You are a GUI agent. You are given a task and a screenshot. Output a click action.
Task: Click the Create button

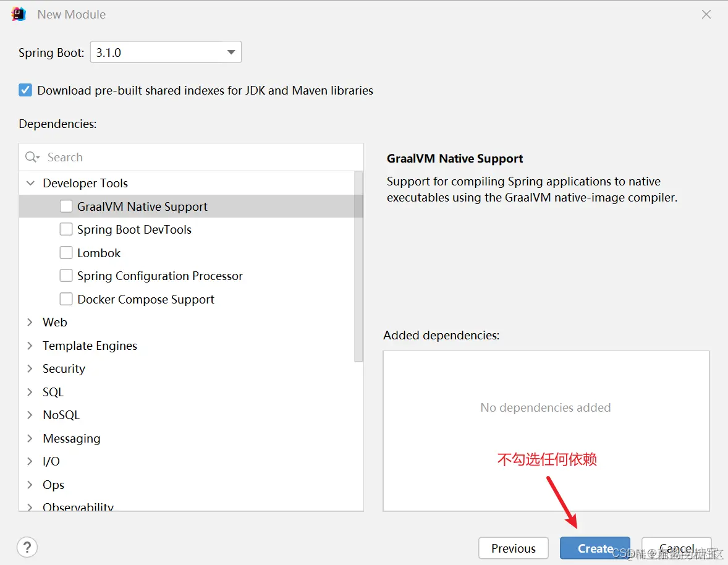[595, 548]
